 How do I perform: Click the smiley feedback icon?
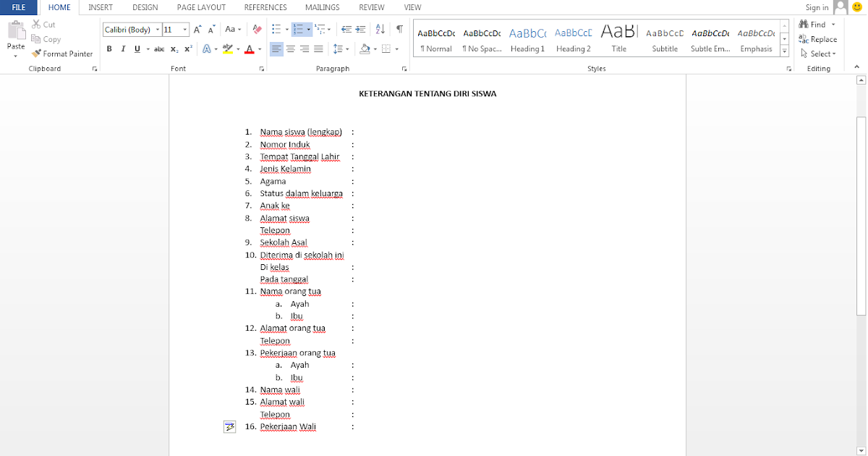click(857, 7)
